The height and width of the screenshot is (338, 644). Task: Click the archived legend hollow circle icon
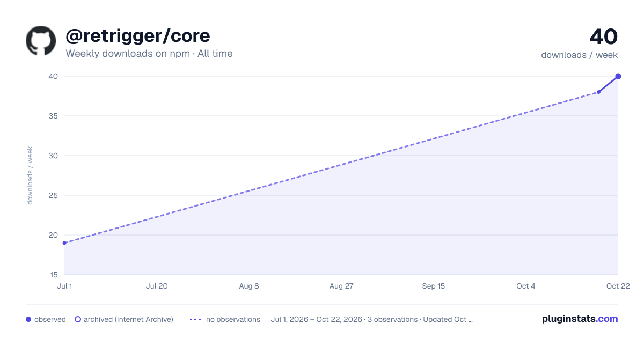tap(78, 319)
